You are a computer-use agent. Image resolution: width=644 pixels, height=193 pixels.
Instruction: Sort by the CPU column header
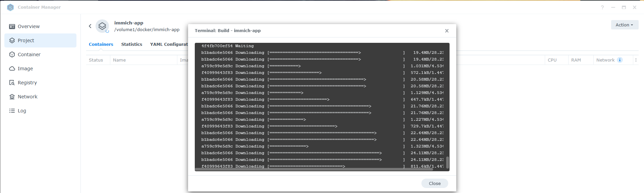tap(552, 60)
